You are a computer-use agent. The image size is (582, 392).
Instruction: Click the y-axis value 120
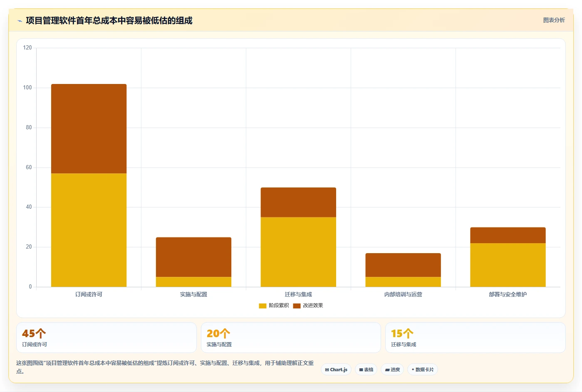[27, 48]
